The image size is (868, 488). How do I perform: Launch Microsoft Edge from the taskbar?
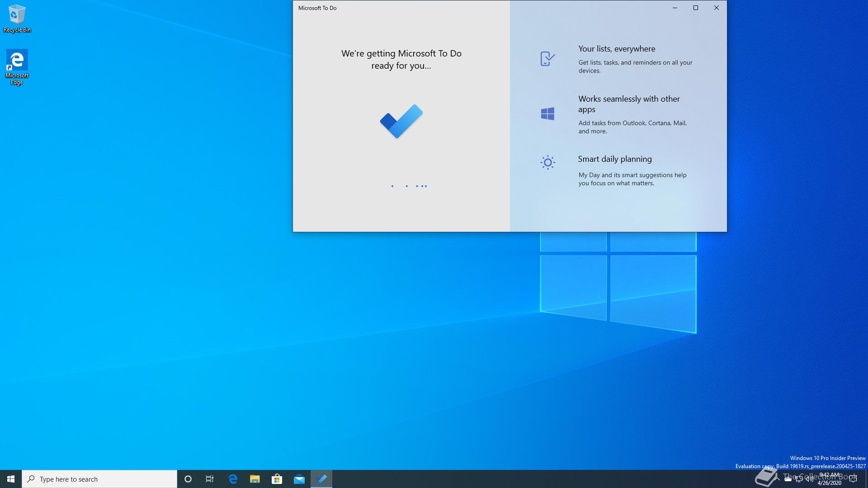point(233,479)
